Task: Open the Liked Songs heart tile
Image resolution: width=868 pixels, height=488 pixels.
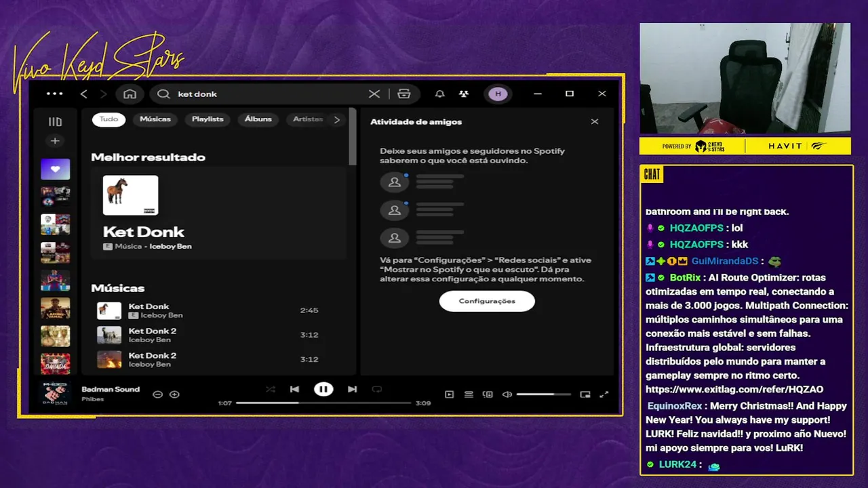Action: [55, 169]
